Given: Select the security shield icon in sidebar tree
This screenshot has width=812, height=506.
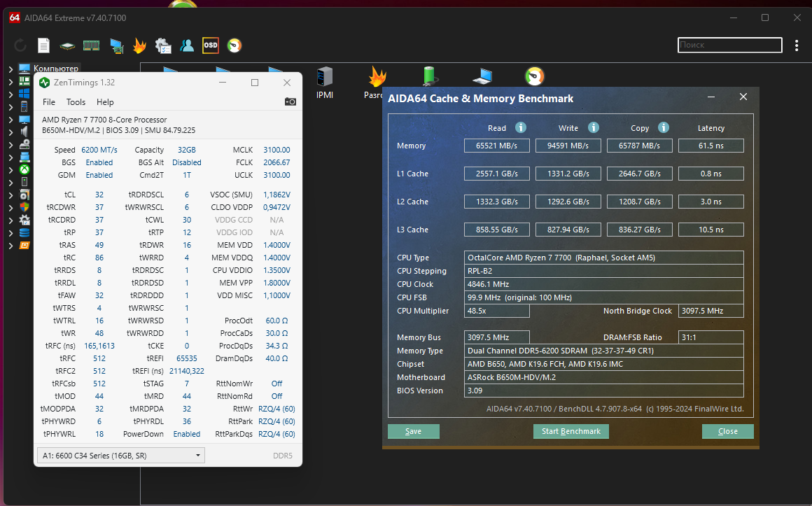Looking at the screenshot, I should tap(24, 207).
